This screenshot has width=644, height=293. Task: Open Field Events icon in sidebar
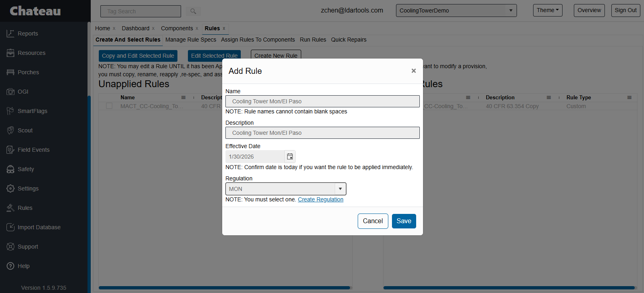click(10, 150)
